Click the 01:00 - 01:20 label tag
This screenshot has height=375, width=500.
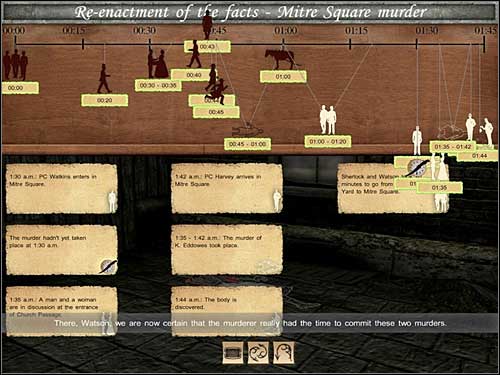(x=328, y=141)
